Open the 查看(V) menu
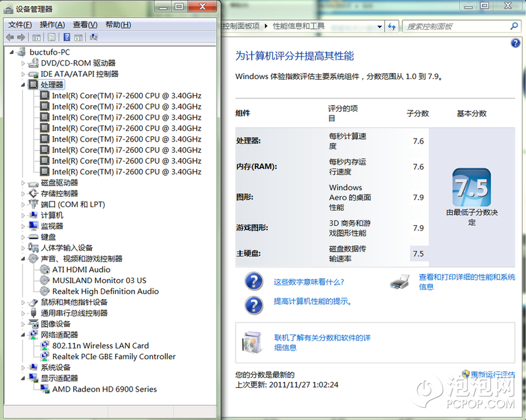526x420 pixels. (85, 25)
